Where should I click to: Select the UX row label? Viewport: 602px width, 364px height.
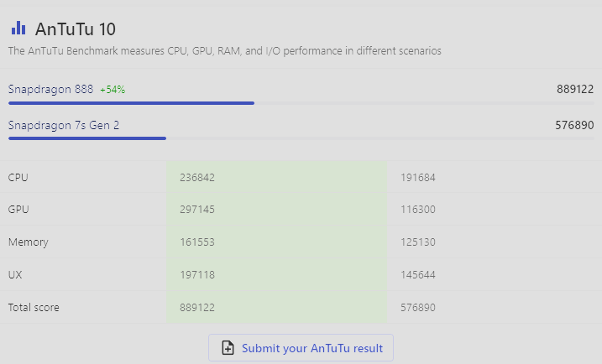click(15, 275)
